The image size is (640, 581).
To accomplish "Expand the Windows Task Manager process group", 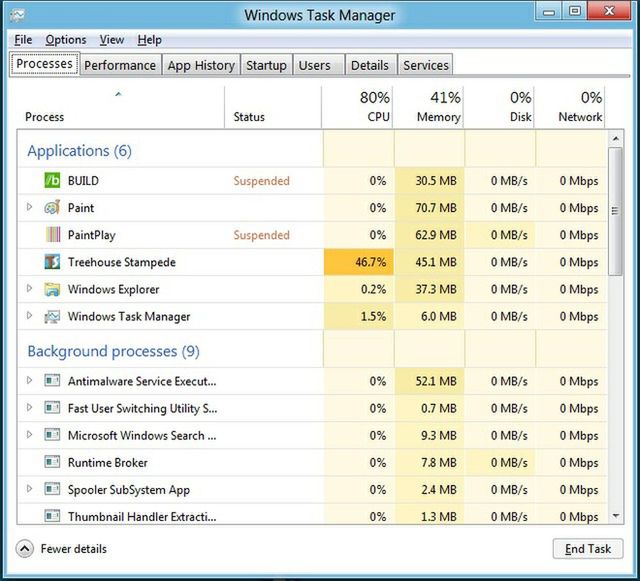I will pos(29,316).
